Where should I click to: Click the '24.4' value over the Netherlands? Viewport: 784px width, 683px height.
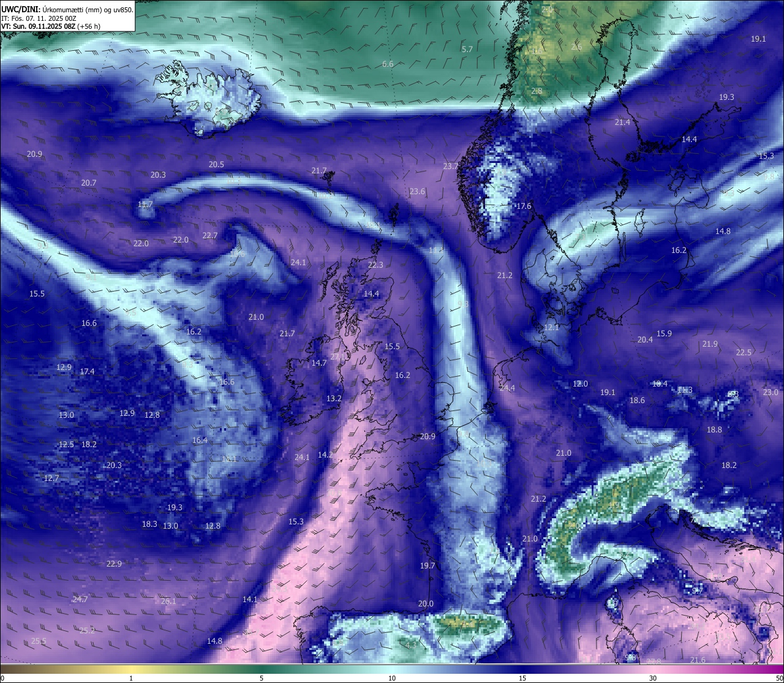pos(507,388)
